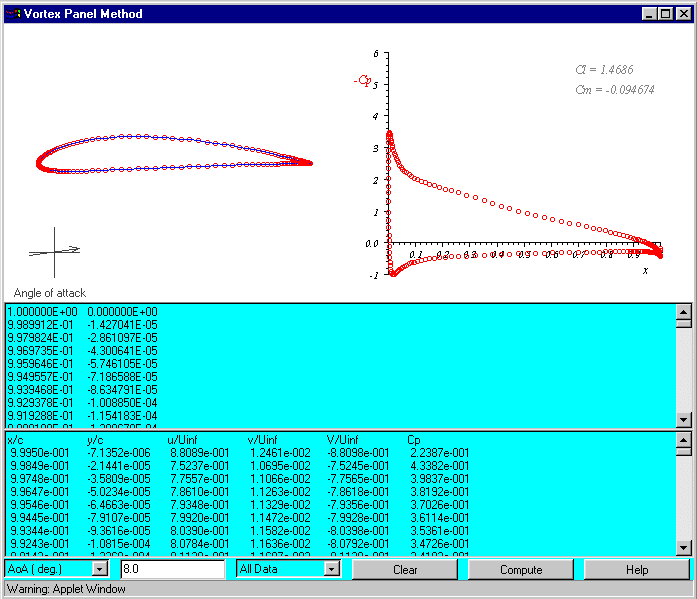697x599 pixels.
Task: Click the -Cp axis label
Action: [x=363, y=80]
